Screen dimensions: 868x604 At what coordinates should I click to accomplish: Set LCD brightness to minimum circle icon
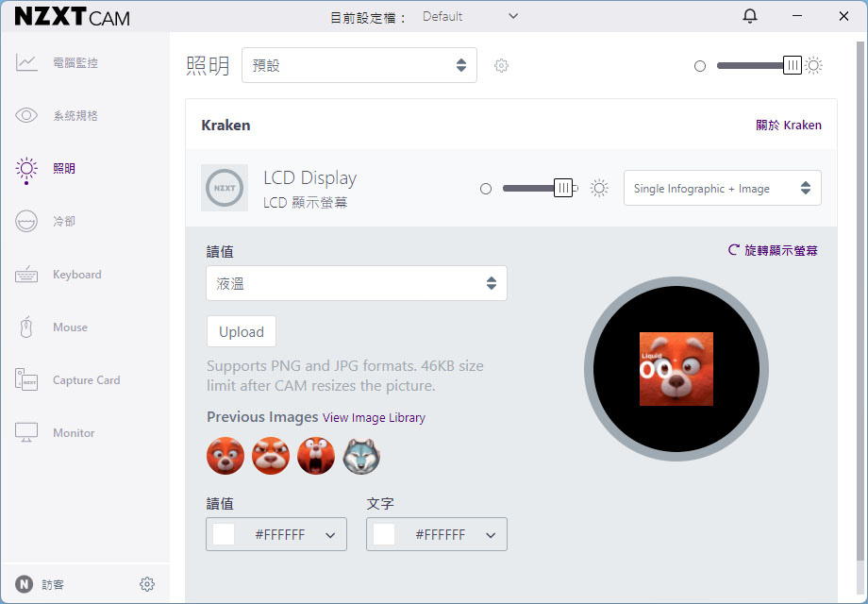coord(486,189)
